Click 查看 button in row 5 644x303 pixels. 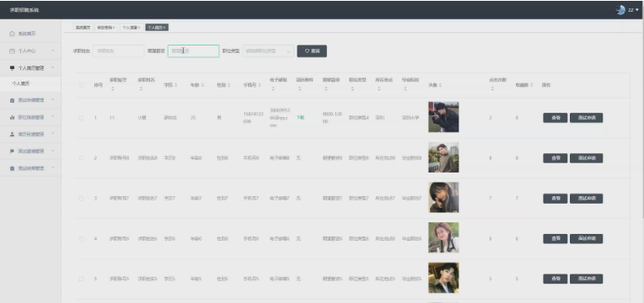(555, 279)
